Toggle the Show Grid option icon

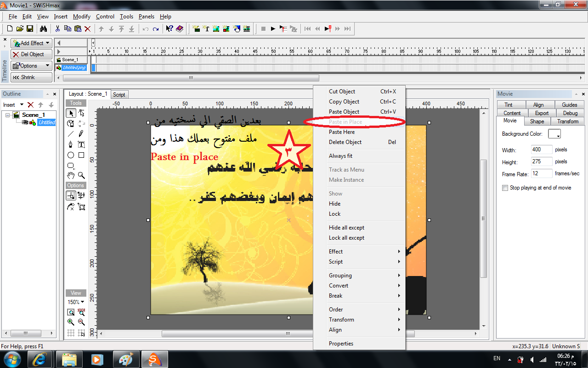[x=71, y=333]
